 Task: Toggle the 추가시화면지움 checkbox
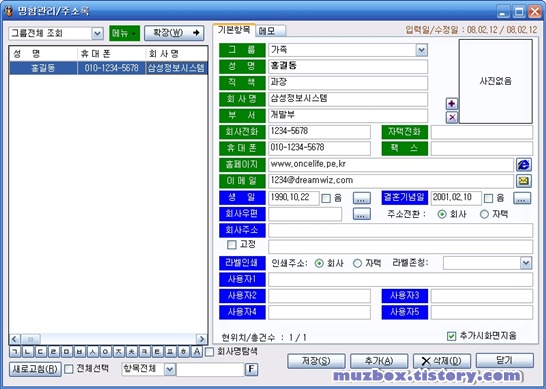click(x=451, y=336)
